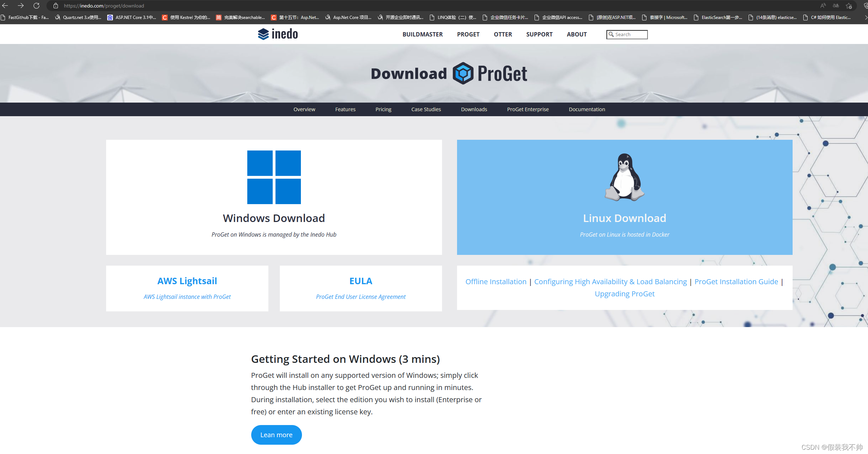Open the C# Elastic bookmark
The width and height of the screenshot is (868, 454).
coord(827,17)
